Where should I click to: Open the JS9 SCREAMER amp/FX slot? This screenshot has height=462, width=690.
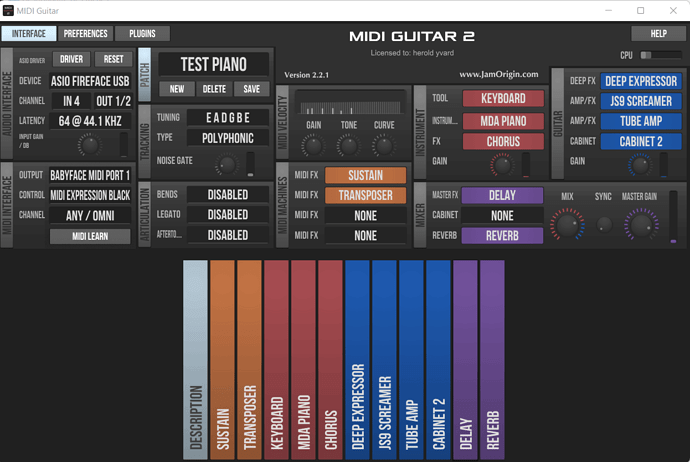click(x=641, y=101)
